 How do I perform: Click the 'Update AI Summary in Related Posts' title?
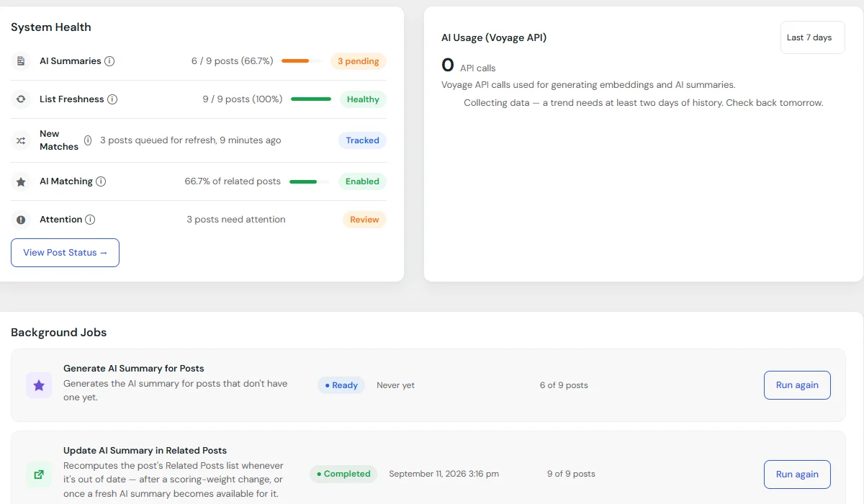[x=145, y=451]
